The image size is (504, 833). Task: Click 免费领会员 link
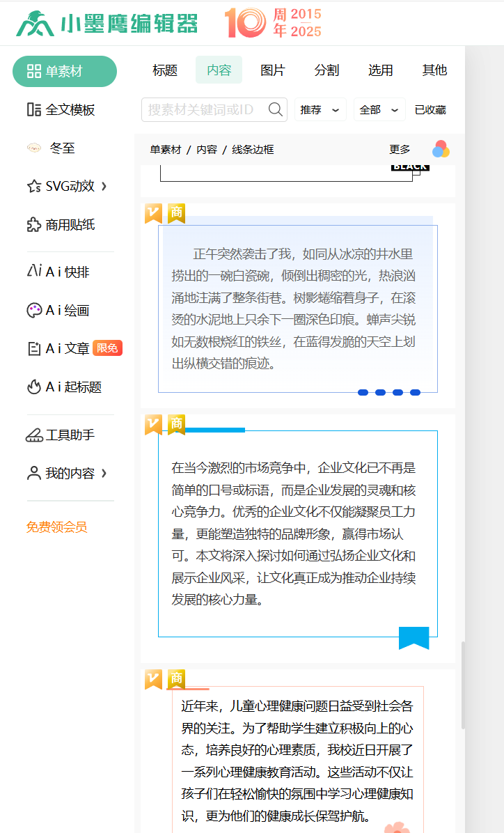57,527
